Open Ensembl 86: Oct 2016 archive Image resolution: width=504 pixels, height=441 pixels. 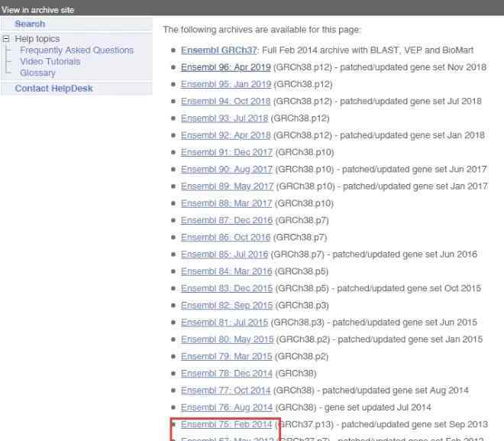click(x=225, y=238)
